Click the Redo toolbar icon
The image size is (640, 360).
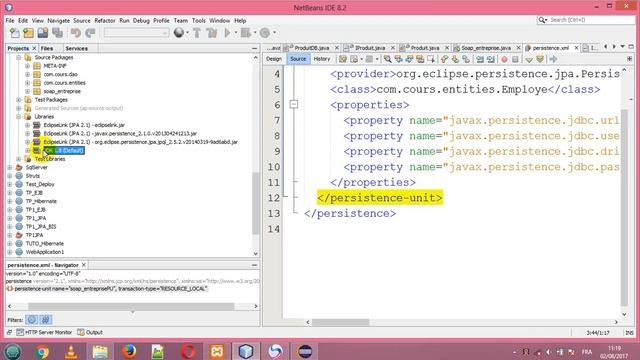pos(90,33)
